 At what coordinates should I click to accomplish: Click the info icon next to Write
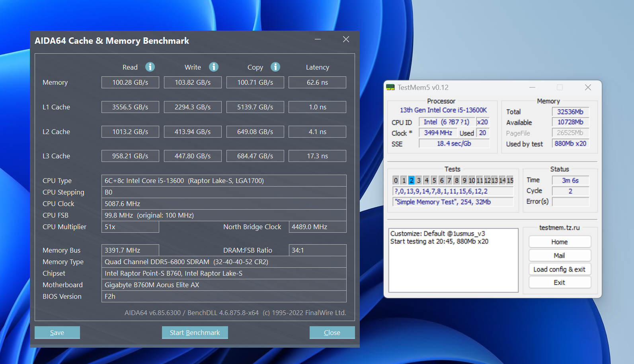[x=214, y=67]
